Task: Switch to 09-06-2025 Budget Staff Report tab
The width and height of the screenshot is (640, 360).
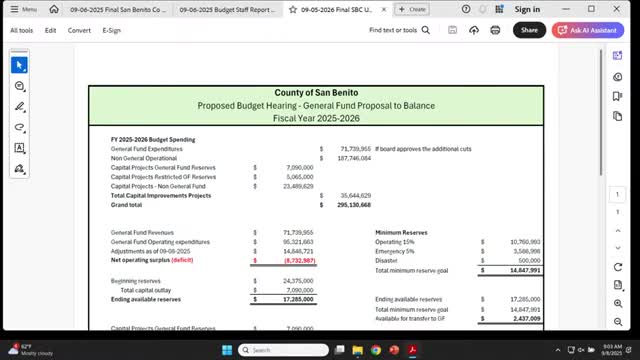Action: click(x=227, y=9)
